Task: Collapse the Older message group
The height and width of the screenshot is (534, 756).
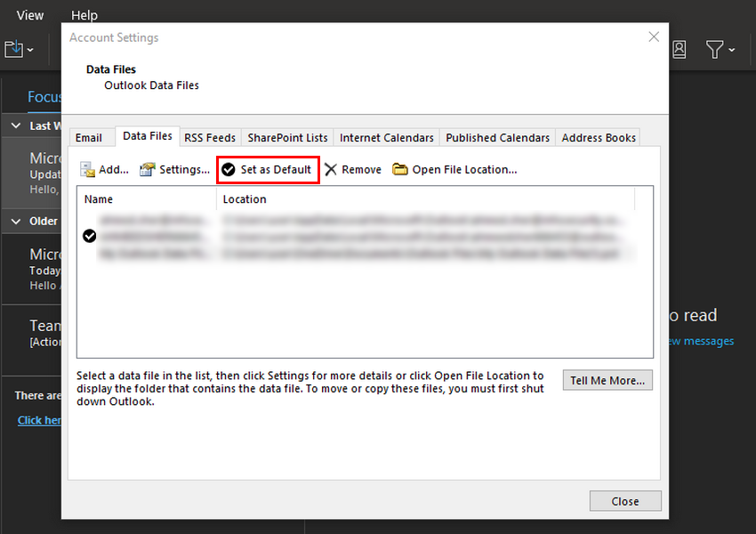Action: pos(14,221)
